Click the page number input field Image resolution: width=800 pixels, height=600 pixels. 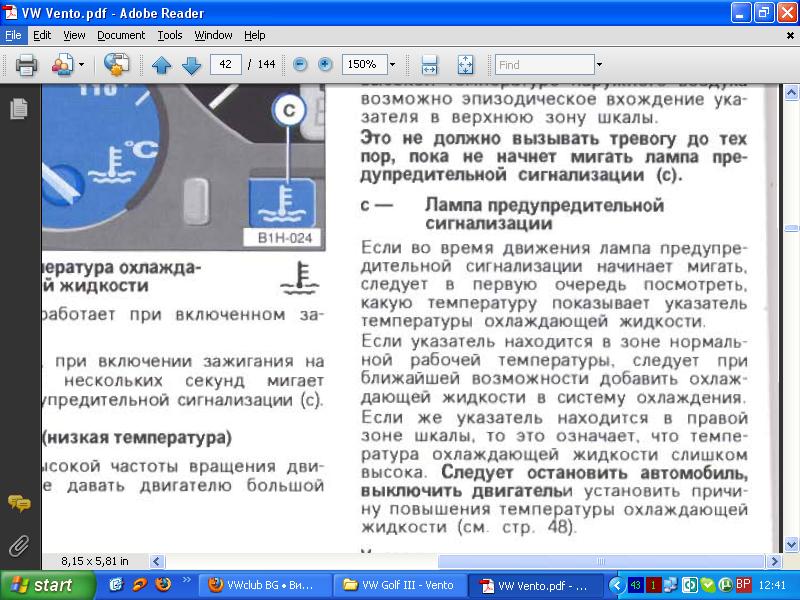coord(226,65)
